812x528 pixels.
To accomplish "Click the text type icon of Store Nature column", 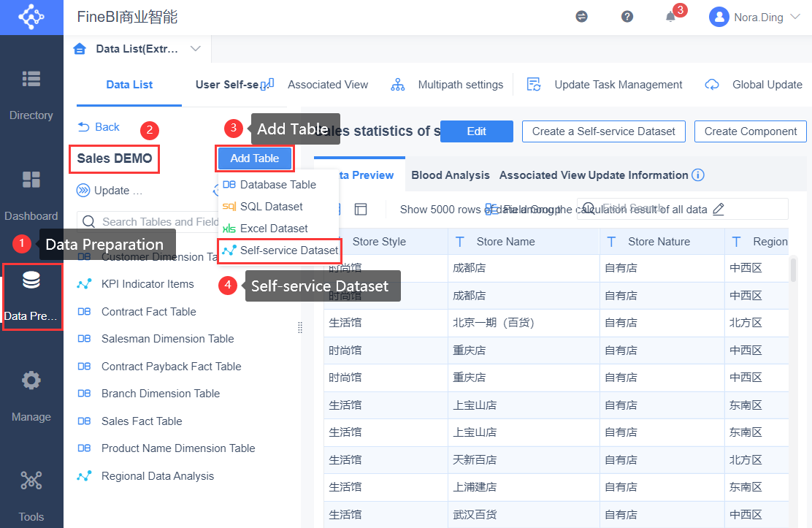I will pyautogui.click(x=611, y=242).
